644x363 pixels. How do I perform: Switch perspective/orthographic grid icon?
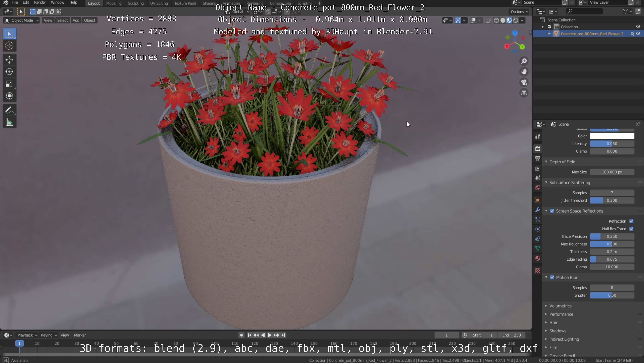pyautogui.click(x=524, y=93)
